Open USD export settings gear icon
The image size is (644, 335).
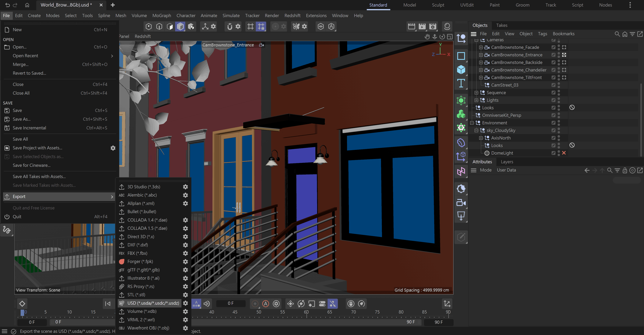[x=185, y=303]
